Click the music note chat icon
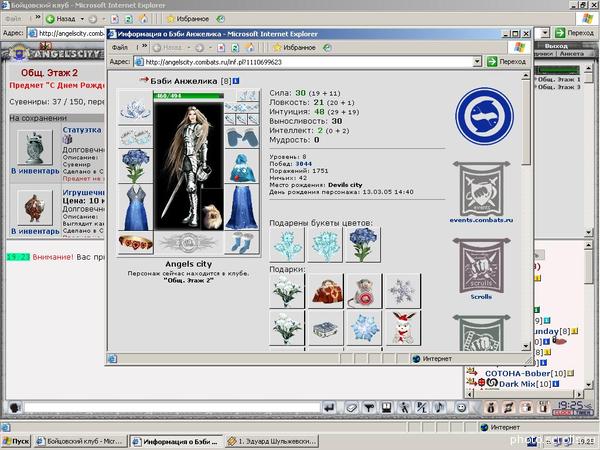 point(440,408)
